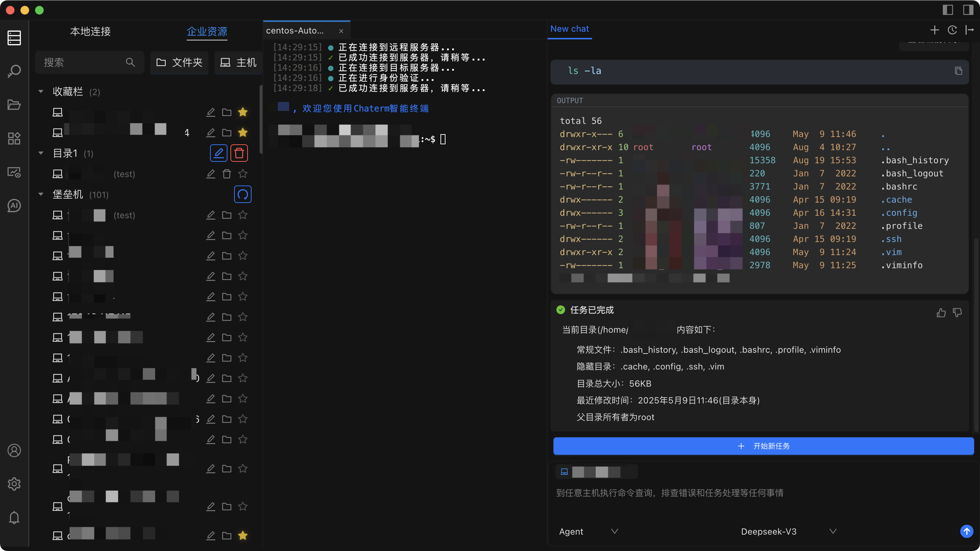Star the fourth host under 堡垒机
Image resolution: width=980 pixels, height=551 pixels.
coord(243,276)
